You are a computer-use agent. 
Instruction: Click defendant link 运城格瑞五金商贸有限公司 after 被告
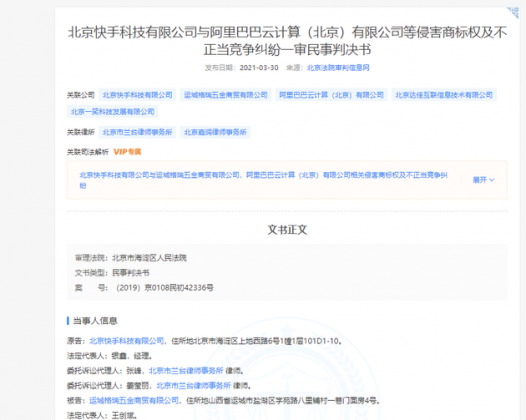[x=134, y=401]
